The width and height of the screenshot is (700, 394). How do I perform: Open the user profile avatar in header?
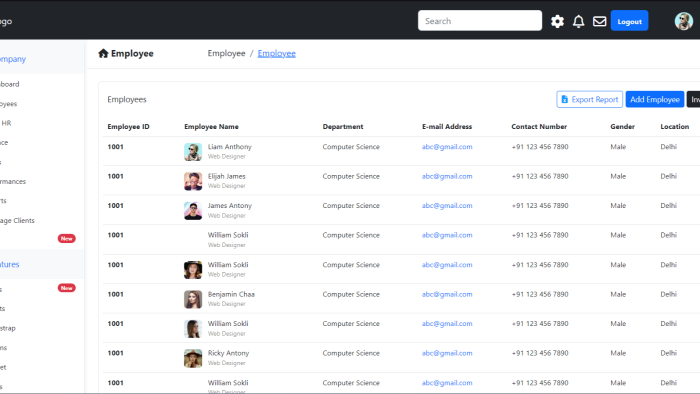[683, 21]
